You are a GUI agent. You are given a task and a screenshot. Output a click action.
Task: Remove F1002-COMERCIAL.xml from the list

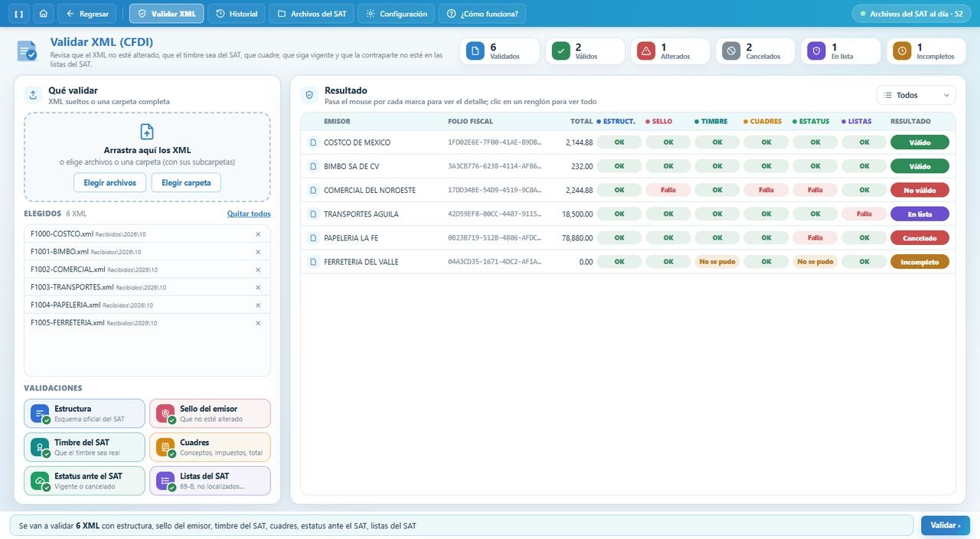[258, 269]
